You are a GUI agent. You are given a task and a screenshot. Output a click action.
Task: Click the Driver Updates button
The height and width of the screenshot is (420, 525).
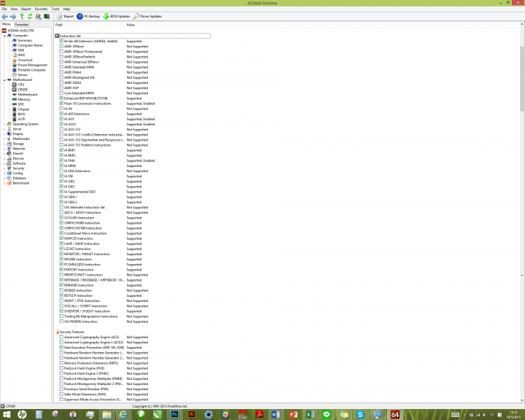(147, 17)
